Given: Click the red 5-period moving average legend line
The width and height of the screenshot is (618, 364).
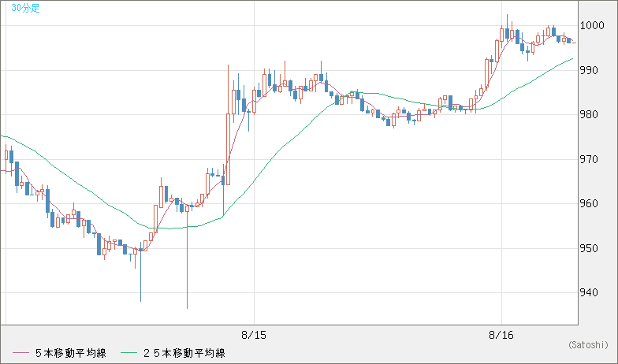Looking at the screenshot, I should [x=20, y=353].
